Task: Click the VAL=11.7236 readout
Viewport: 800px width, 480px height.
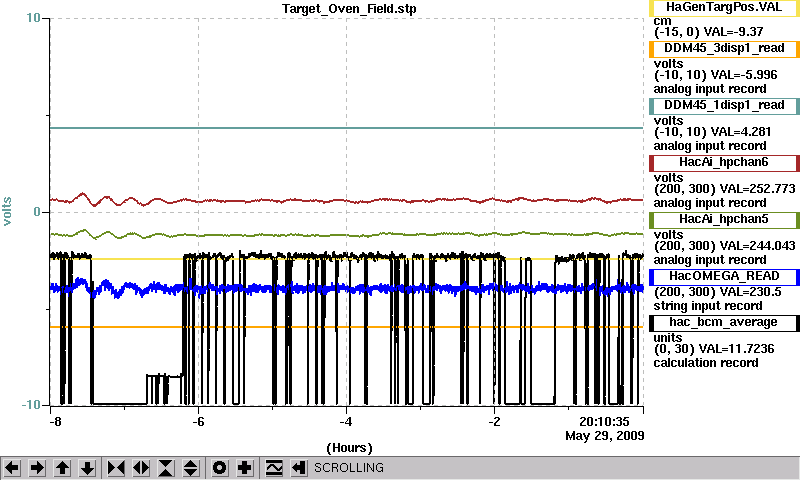Action: point(736,349)
